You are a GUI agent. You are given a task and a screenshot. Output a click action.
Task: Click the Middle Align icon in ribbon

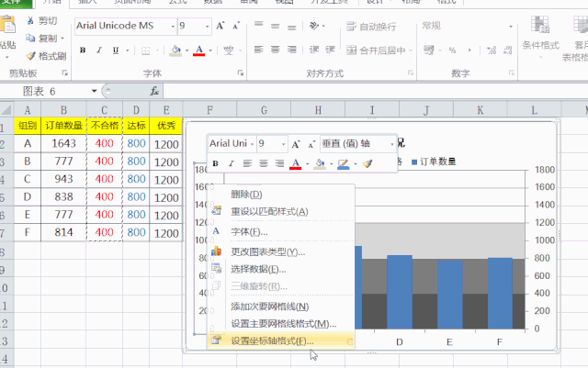[276, 26]
